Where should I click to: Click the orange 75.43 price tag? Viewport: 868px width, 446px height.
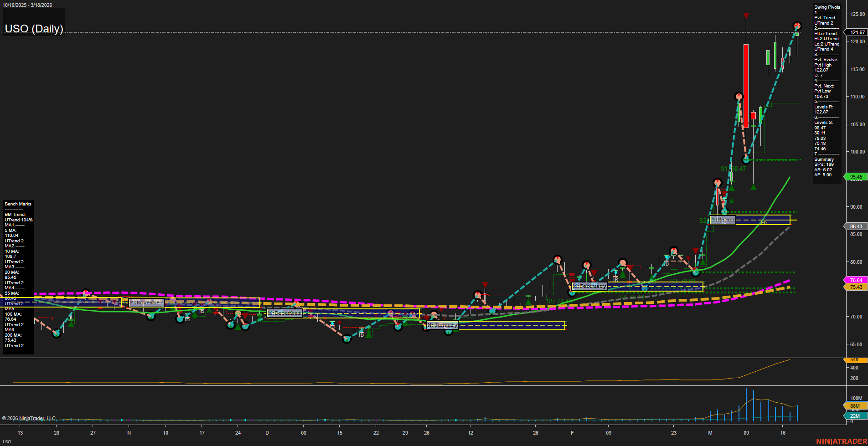click(856, 287)
